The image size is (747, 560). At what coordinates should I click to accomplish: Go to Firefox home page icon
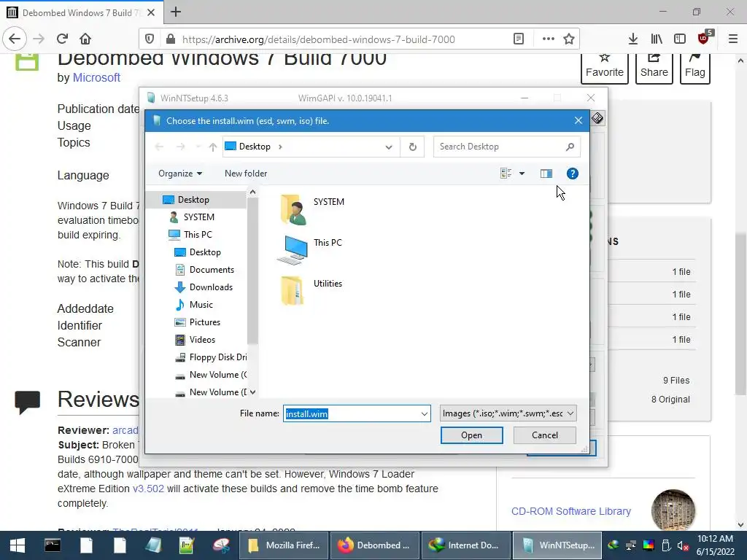[85, 39]
